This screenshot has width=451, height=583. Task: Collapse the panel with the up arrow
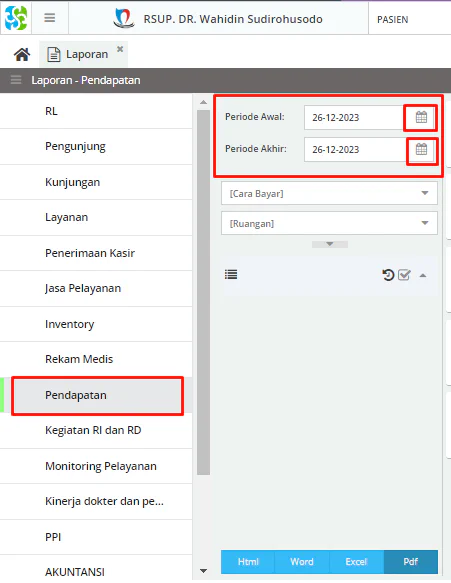[x=423, y=276]
